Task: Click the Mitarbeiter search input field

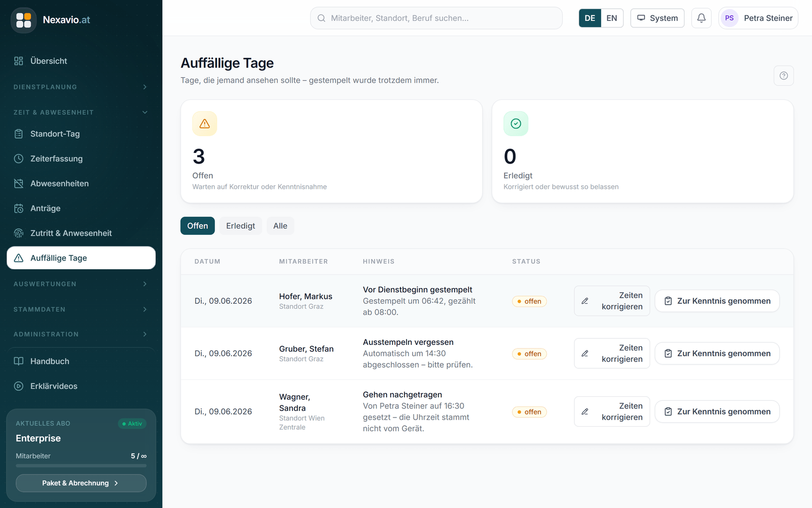Action: coord(436,18)
